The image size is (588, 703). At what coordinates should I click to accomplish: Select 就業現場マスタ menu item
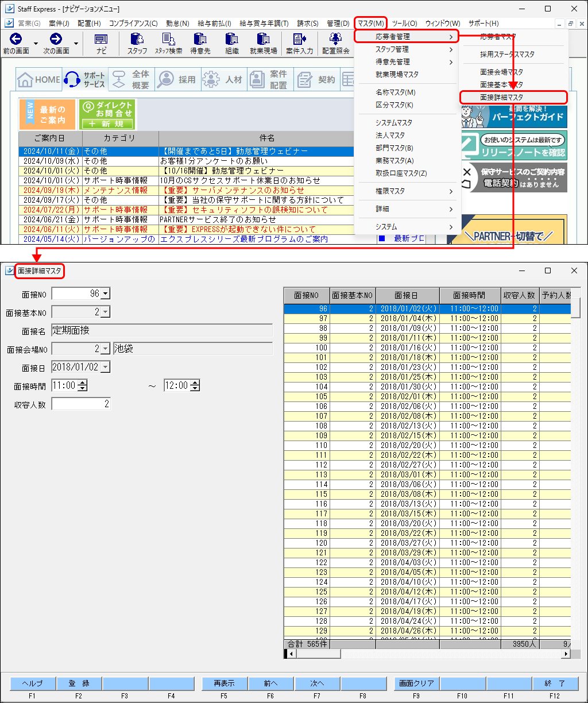tap(407, 75)
